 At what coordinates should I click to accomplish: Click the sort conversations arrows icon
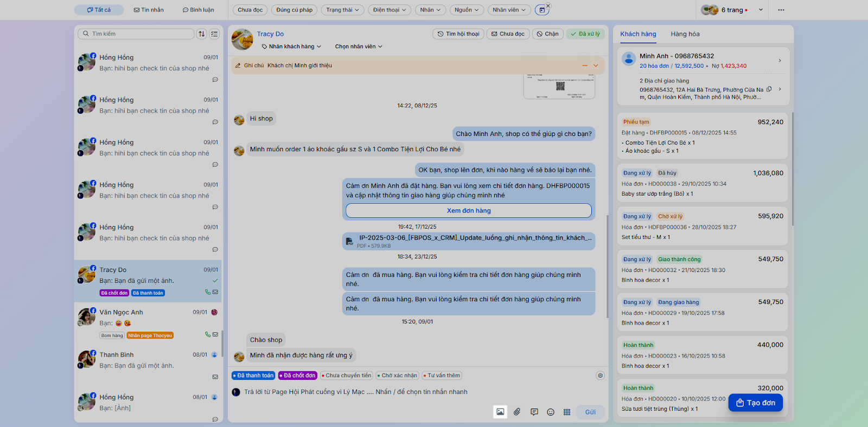(202, 34)
